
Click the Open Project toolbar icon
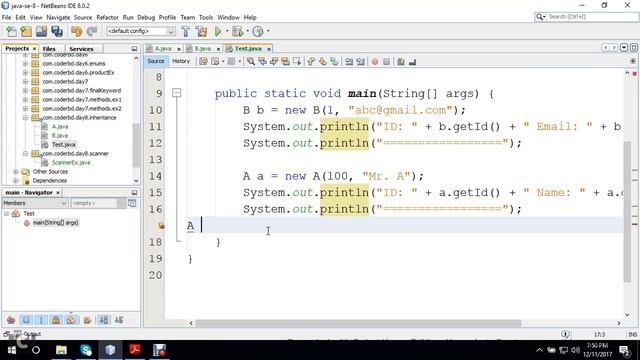(41, 31)
